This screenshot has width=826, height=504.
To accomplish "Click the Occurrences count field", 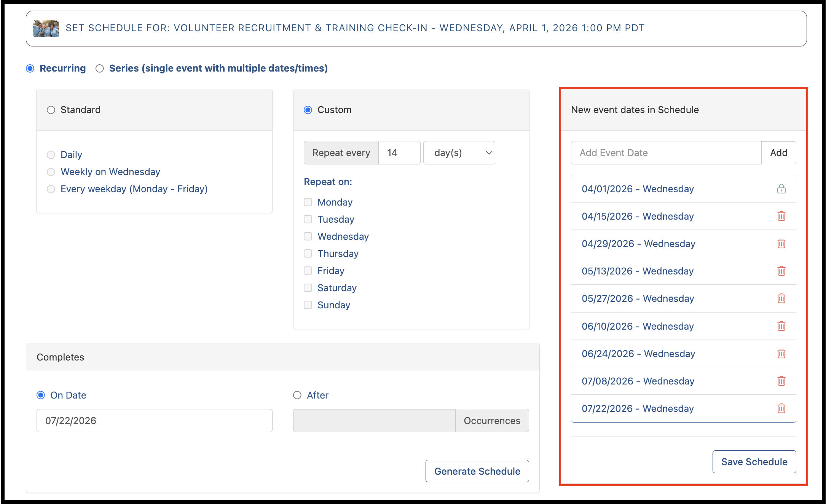I will 374,421.
